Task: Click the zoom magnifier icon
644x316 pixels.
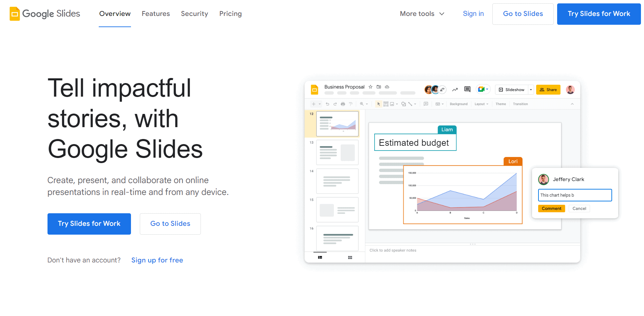Action: (362, 104)
